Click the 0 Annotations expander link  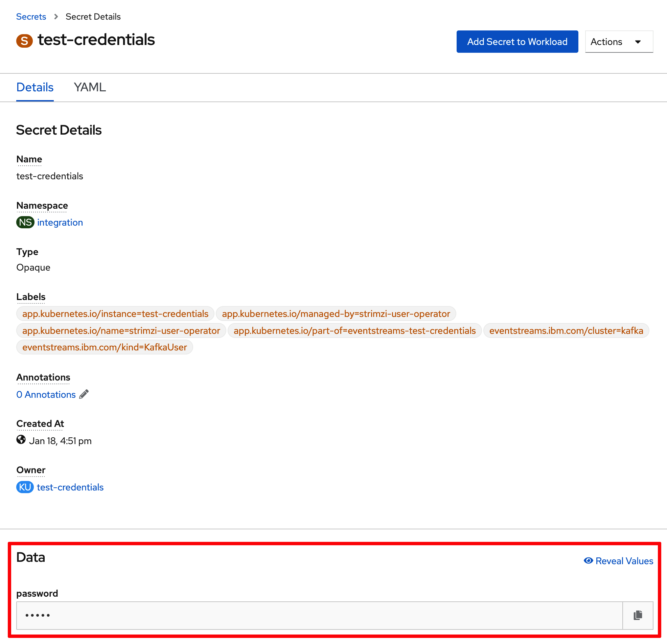pos(45,394)
